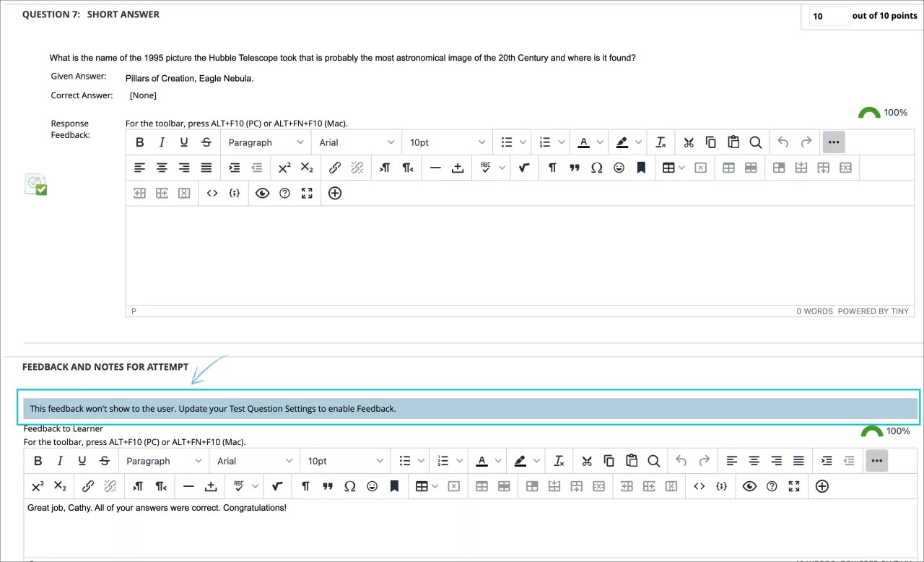Toggle bold formatting in Response Feedback editor
Image resolution: width=924 pixels, height=562 pixels.
click(x=139, y=142)
